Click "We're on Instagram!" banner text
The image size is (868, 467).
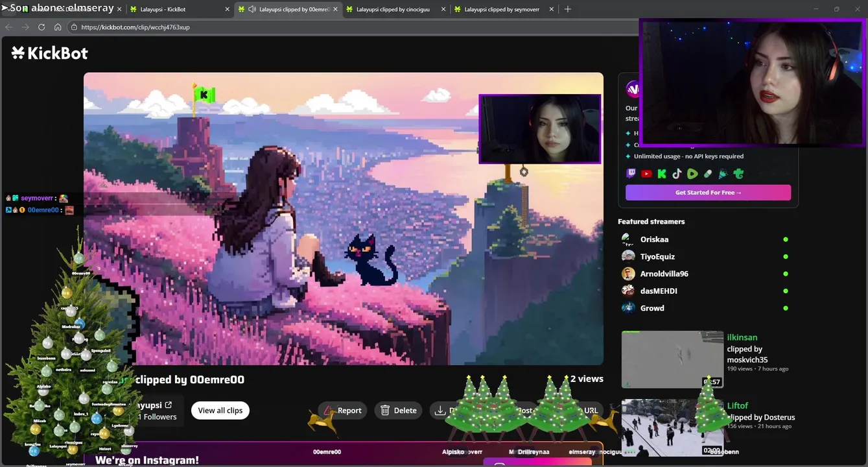(x=147, y=460)
